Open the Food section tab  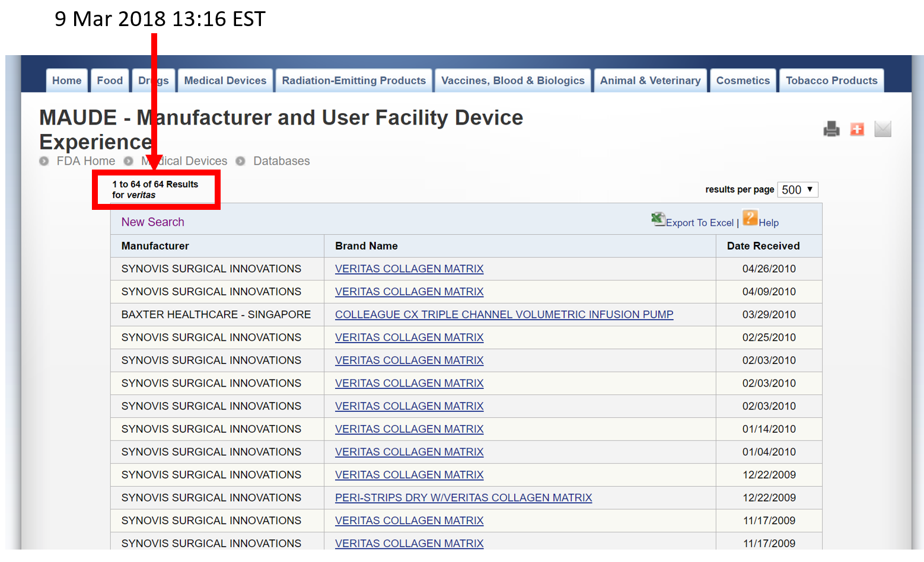[109, 80]
